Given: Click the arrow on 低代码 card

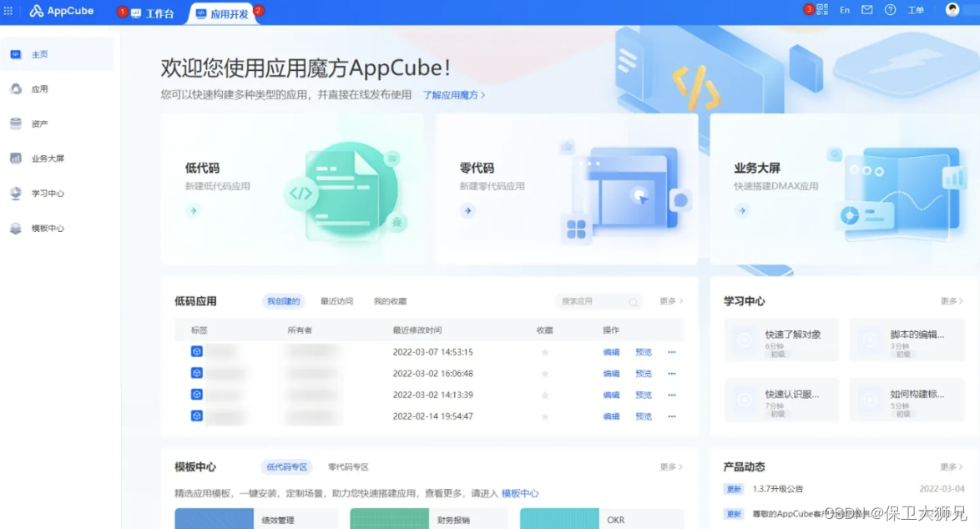Looking at the screenshot, I should click(x=193, y=210).
